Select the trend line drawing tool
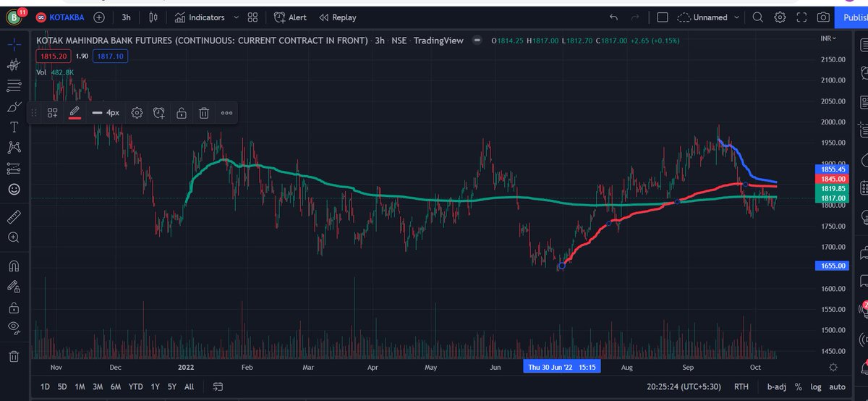Image resolution: width=868 pixels, height=401 pixels. pyautogui.click(x=14, y=65)
